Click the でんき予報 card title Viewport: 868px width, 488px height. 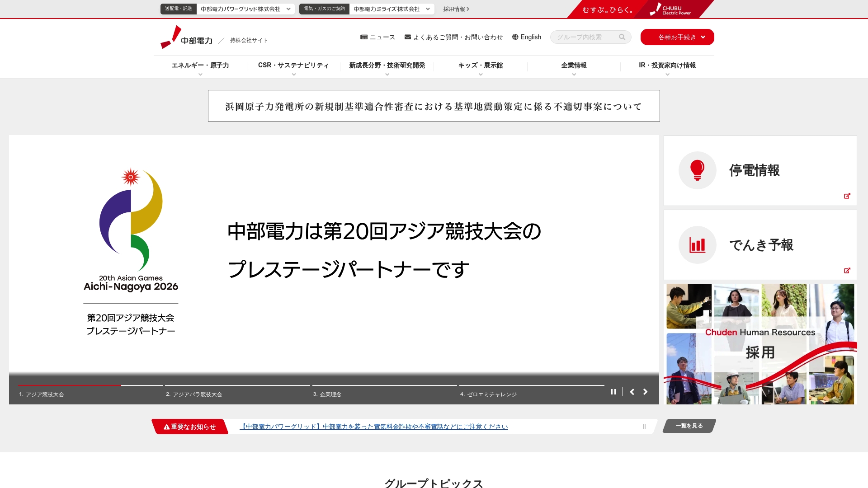[761, 245]
